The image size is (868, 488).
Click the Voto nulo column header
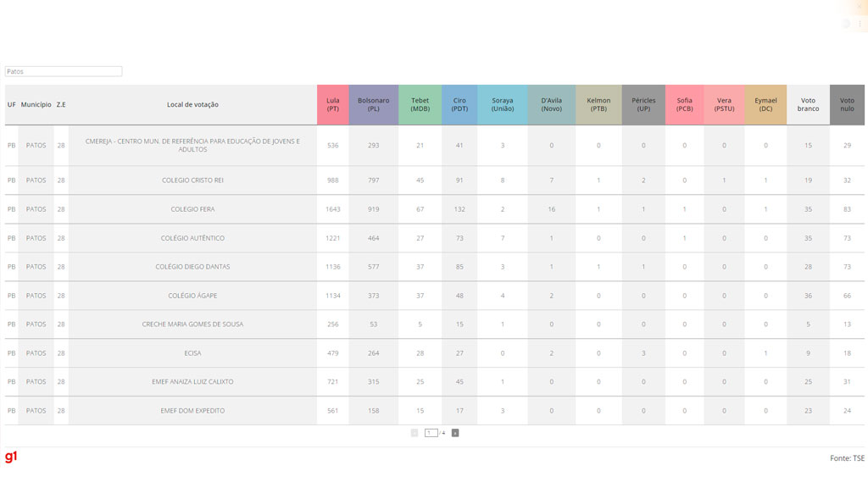pos(847,105)
